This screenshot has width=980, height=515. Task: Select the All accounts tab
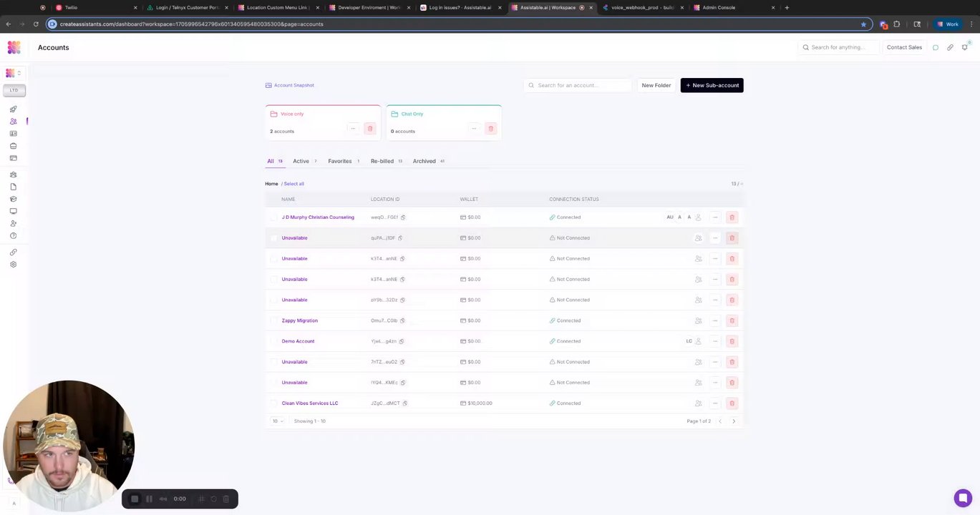[x=275, y=161]
